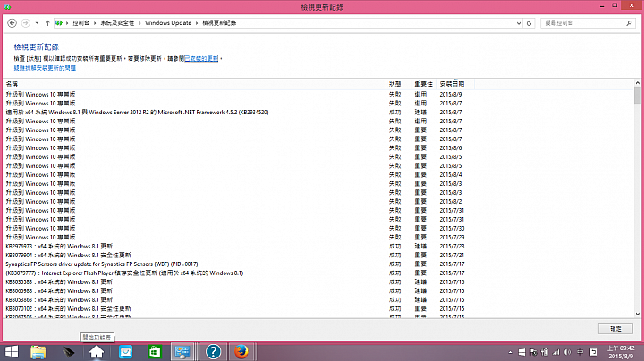Open the Windows Store on taskbar
The width and height of the screenshot is (644, 361).
(x=155, y=352)
